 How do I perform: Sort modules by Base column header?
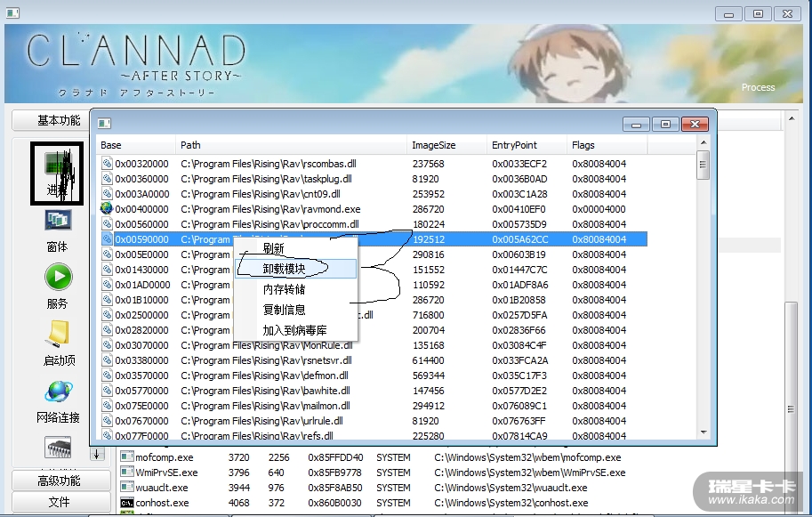(x=136, y=145)
